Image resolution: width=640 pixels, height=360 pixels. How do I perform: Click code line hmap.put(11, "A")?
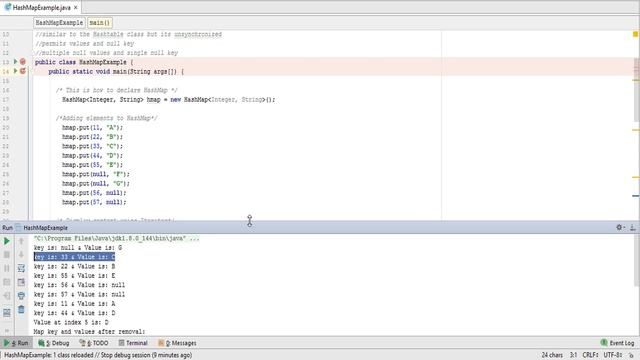(92, 127)
